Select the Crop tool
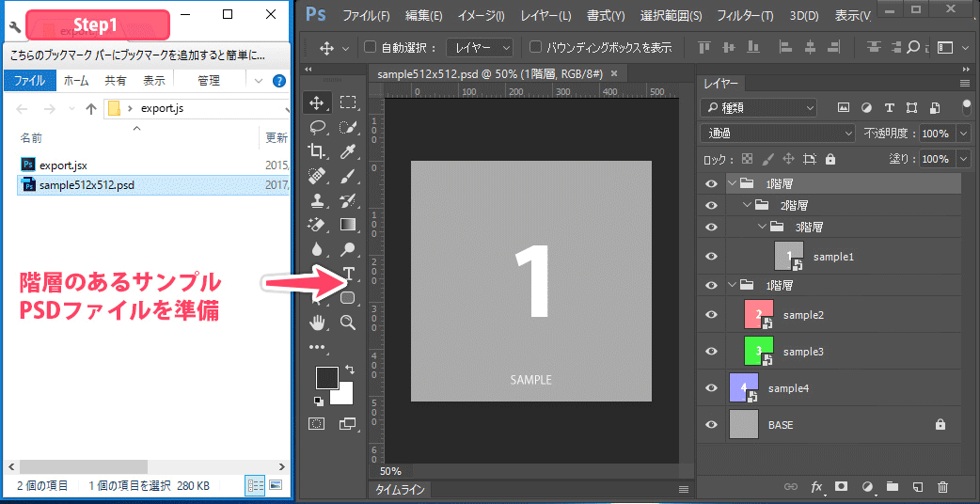This screenshot has width=980, height=504. click(317, 151)
